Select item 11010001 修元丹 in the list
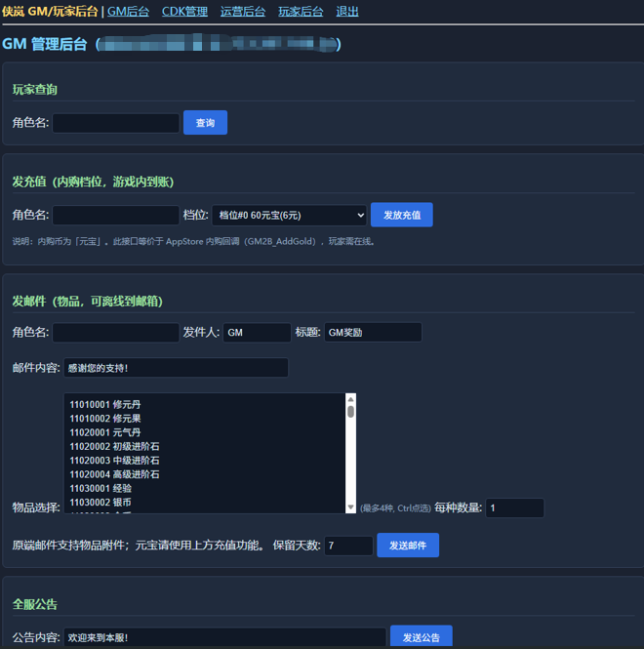Screen dimensions: 644x649 click(205, 404)
